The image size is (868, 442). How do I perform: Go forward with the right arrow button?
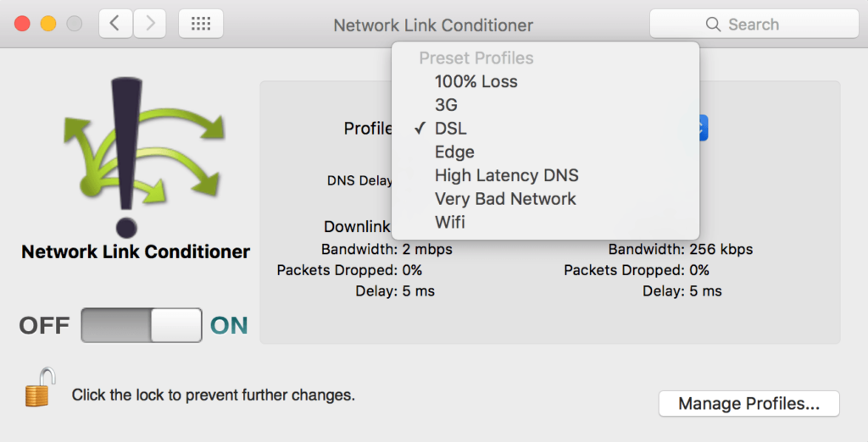[149, 24]
